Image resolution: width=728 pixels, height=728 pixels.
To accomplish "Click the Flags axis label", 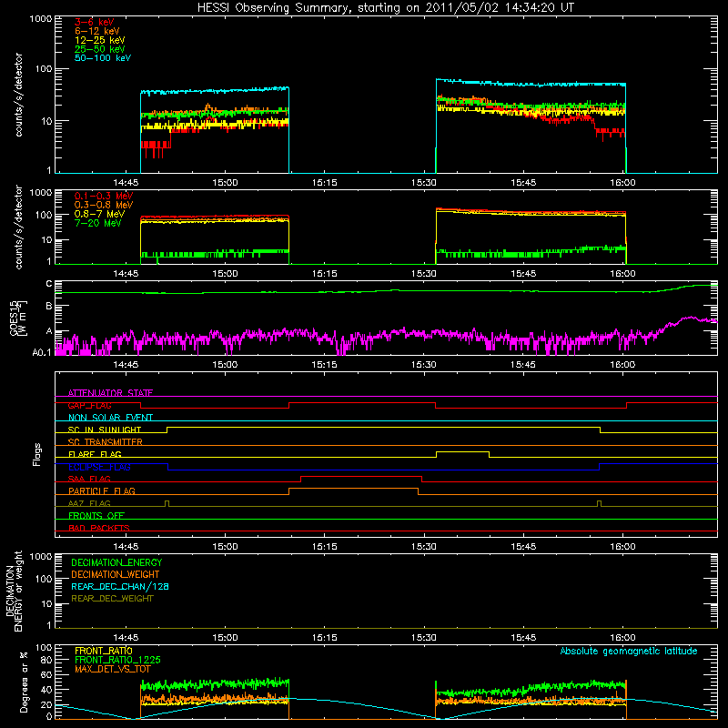I will [37, 454].
